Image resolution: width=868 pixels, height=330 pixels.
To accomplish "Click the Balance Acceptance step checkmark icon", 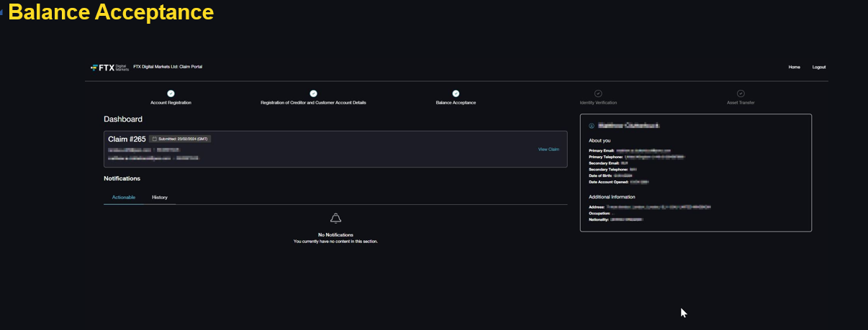I will point(456,93).
